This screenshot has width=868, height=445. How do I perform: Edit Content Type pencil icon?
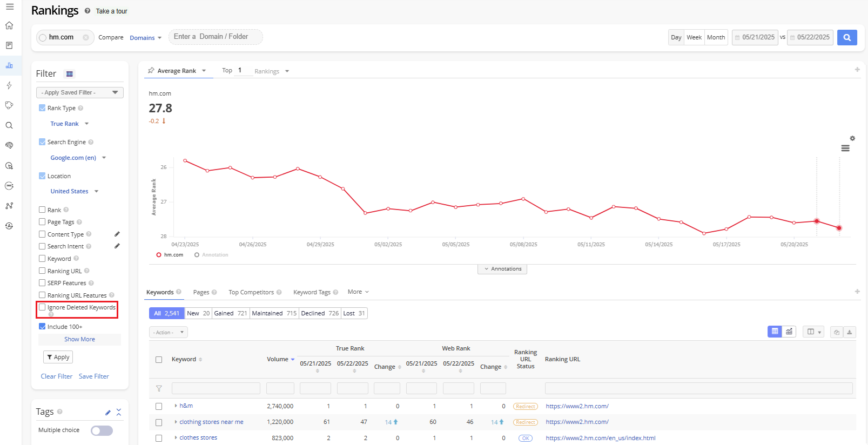(x=117, y=234)
